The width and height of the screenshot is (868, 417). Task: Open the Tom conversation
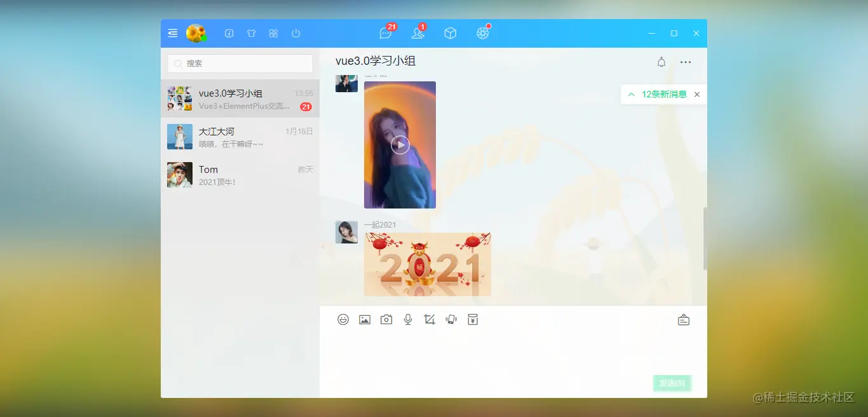pos(240,175)
